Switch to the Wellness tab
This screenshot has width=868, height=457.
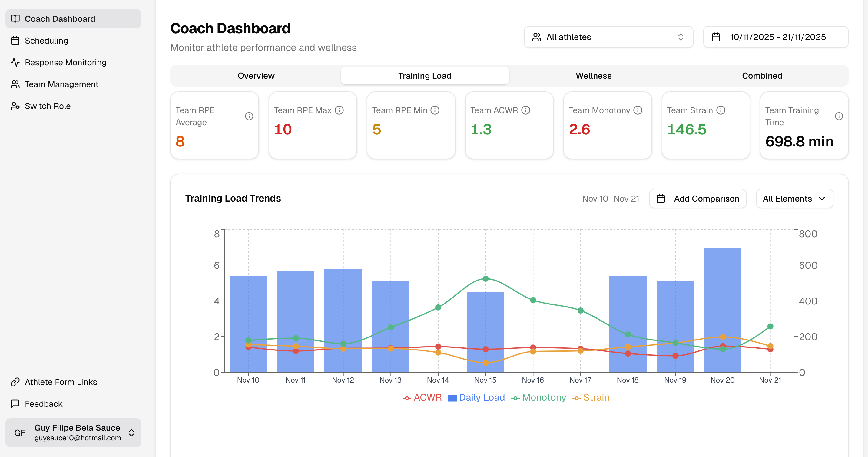tap(593, 76)
